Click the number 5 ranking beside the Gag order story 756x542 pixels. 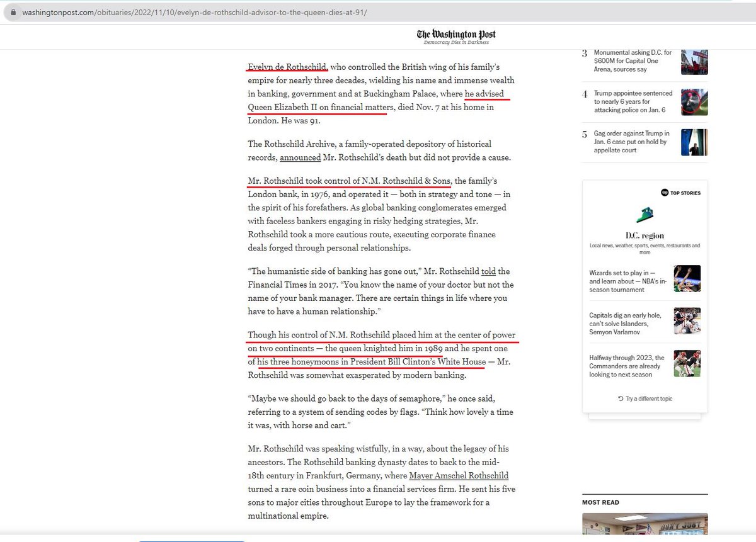coord(585,134)
